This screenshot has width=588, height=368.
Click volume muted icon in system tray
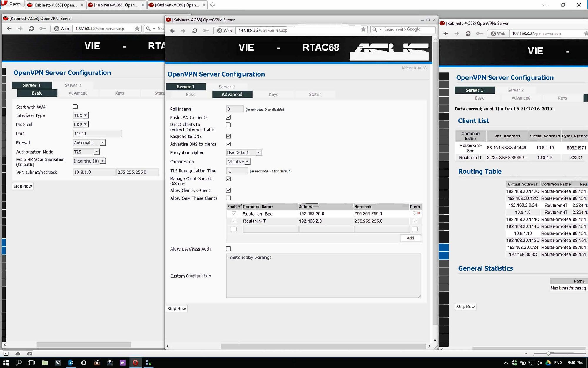539,363
